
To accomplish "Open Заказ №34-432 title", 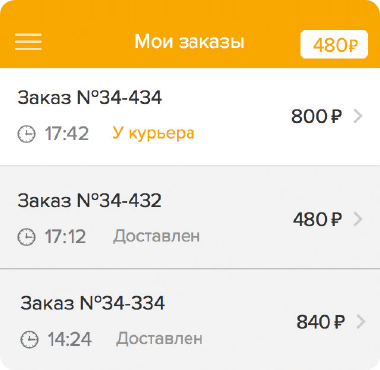I will click(x=90, y=201).
